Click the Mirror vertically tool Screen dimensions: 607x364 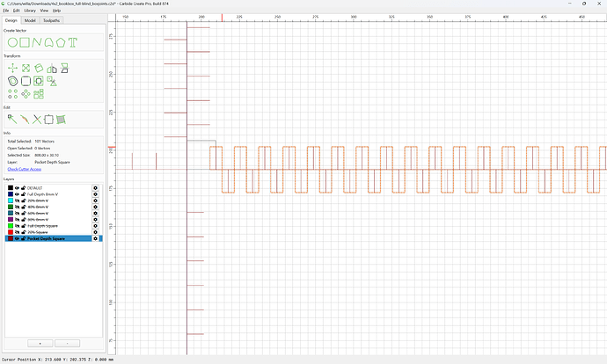64,69
